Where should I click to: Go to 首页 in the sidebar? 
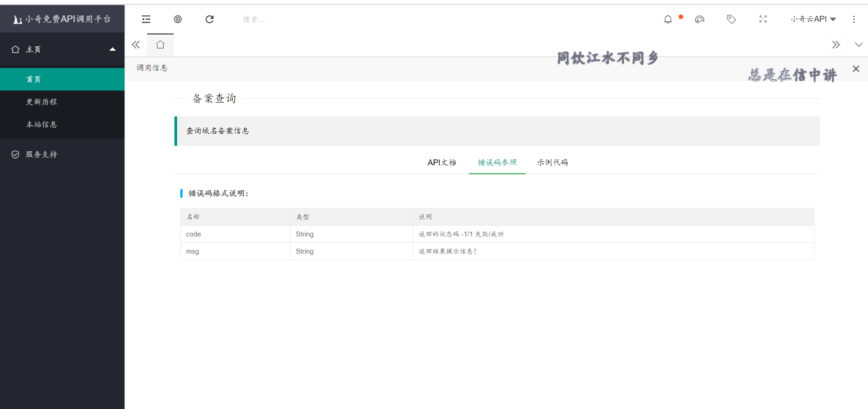[34, 79]
